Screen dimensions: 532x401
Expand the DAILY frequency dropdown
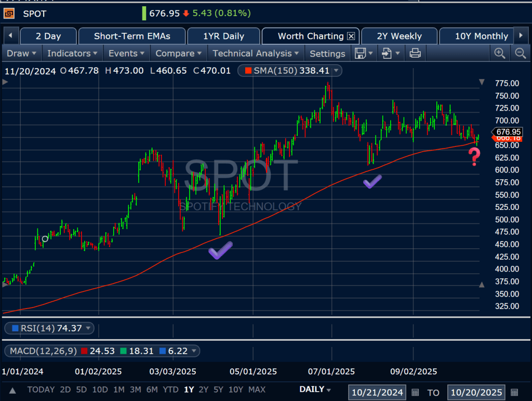(315, 390)
